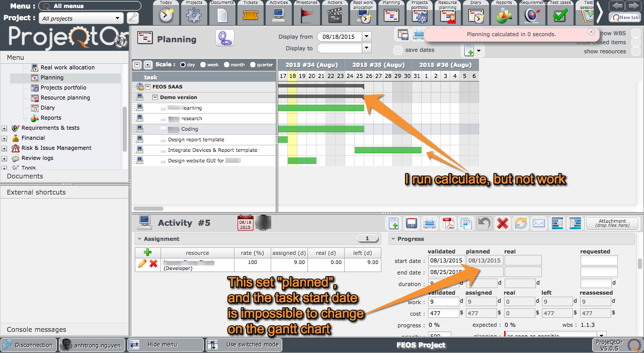The height and width of the screenshot is (353, 644).
Task: Enable the show resources checkbox
Action: pyautogui.click(x=636, y=51)
